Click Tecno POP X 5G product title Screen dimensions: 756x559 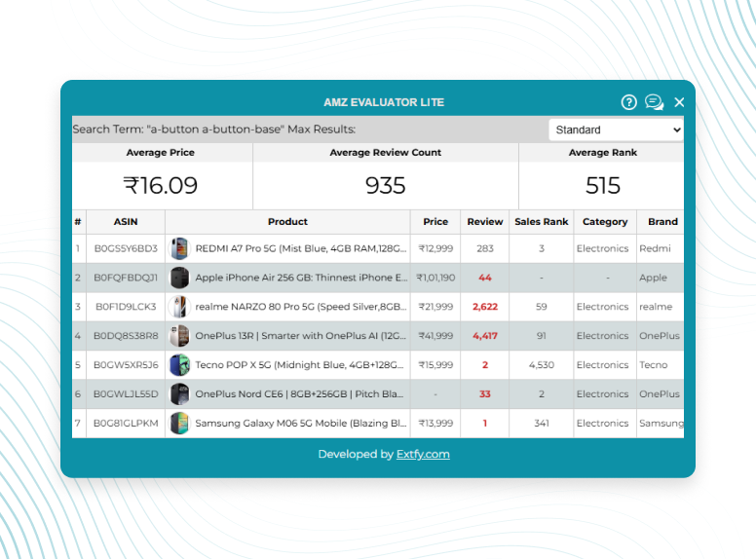click(299, 365)
